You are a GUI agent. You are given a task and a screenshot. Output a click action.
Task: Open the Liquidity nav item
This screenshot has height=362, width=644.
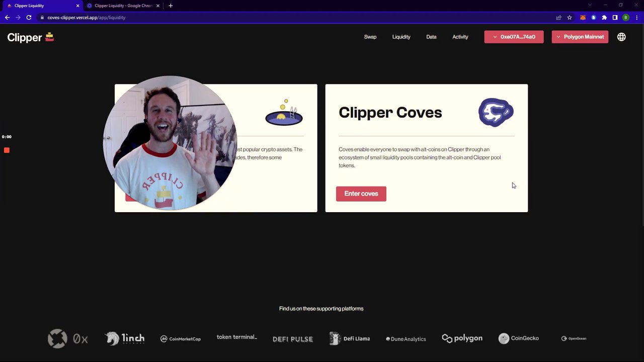(x=401, y=37)
